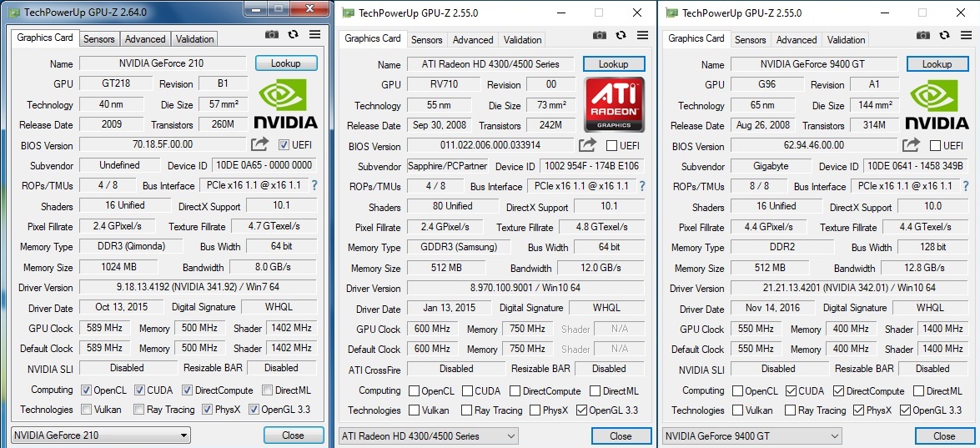Click Close button in Radeon HD 4300/4500 window

[621, 435]
